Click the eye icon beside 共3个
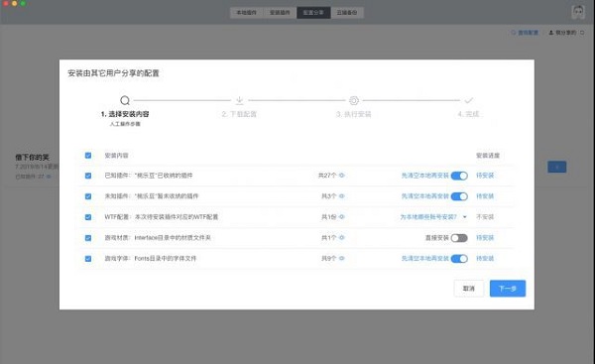Image resolution: width=595 pixels, height=364 pixels. pyautogui.click(x=342, y=196)
